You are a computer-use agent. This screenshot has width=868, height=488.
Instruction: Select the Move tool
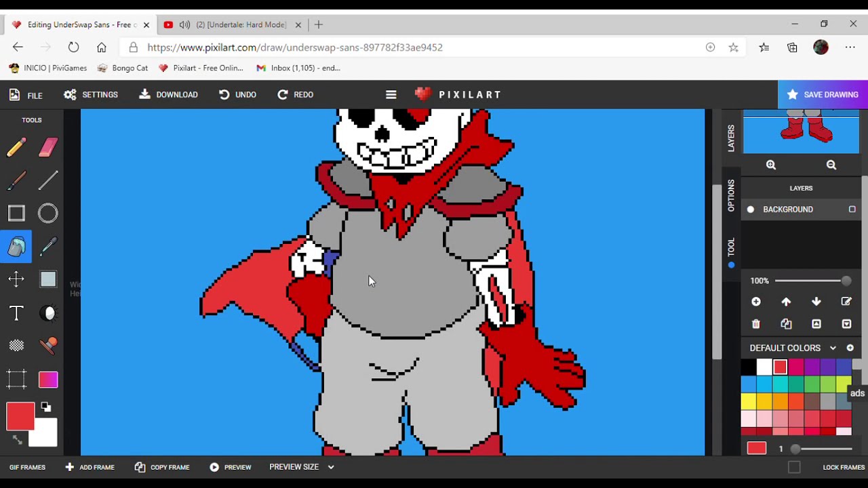pos(16,279)
